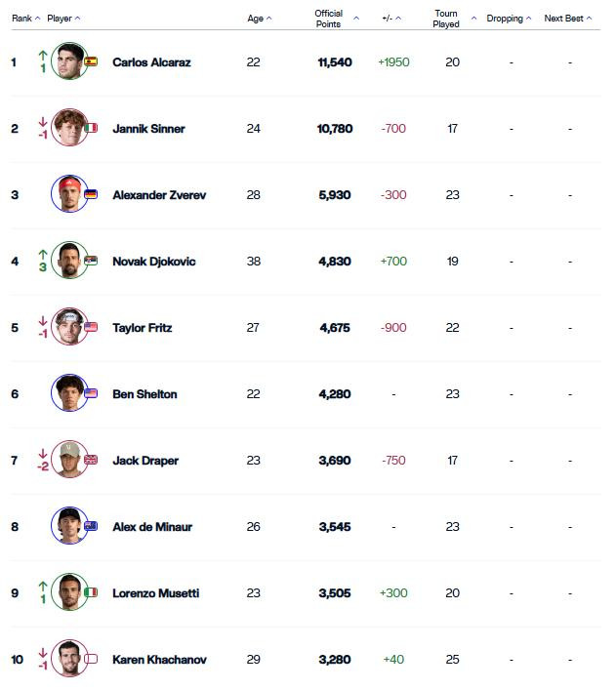
Task: Click Ben Shelton's player photo
Action: click(x=69, y=393)
